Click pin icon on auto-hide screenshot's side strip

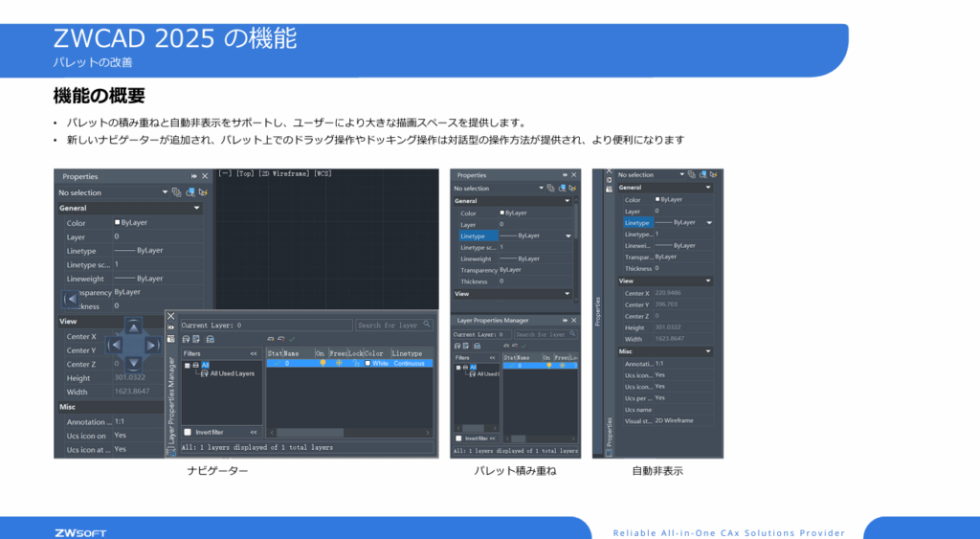(x=609, y=180)
